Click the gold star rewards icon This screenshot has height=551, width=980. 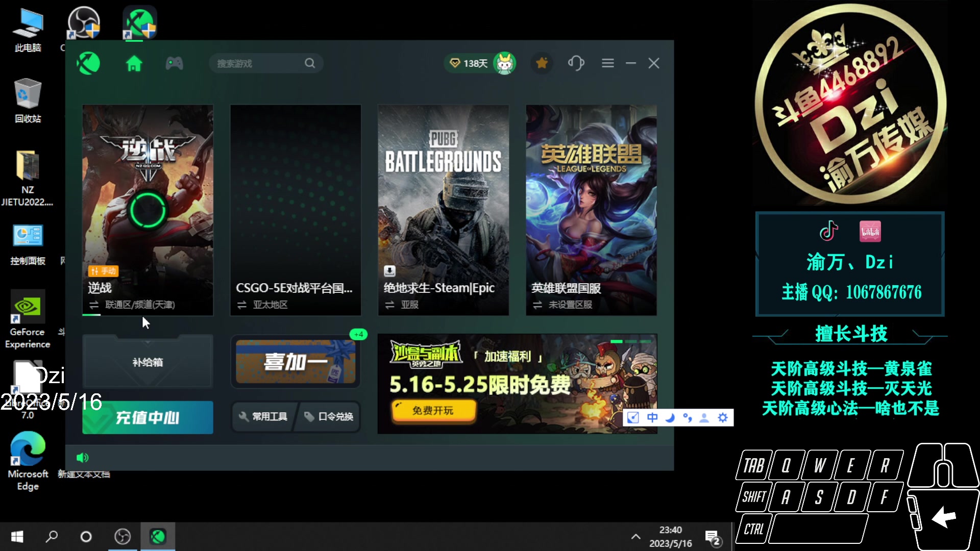tap(542, 63)
